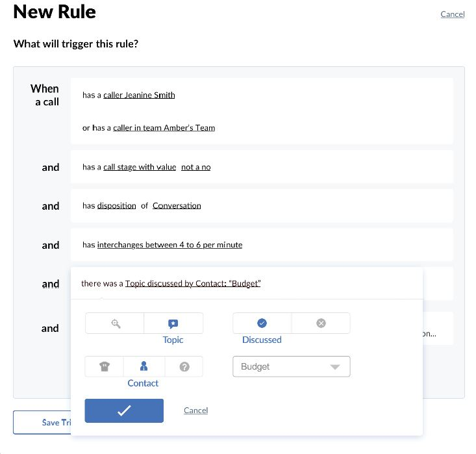
Task: Choose the not-discussed X option
Action: pyautogui.click(x=321, y=323)
